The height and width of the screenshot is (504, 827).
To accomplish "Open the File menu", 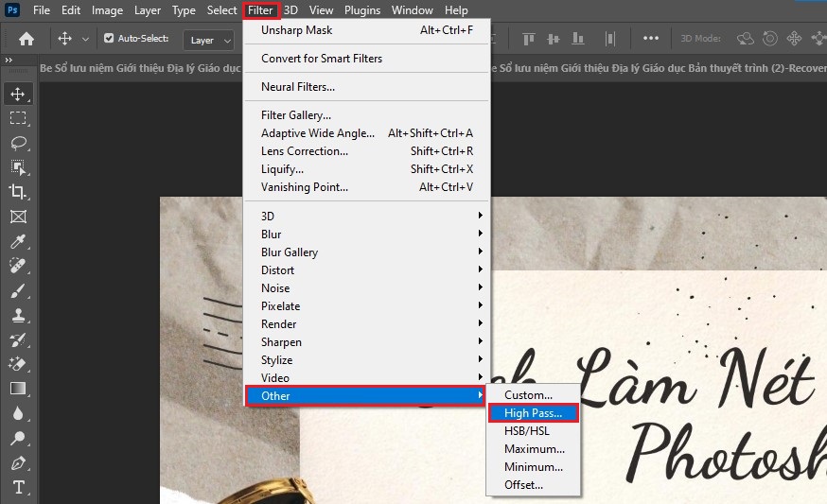I will click(42, 10).
